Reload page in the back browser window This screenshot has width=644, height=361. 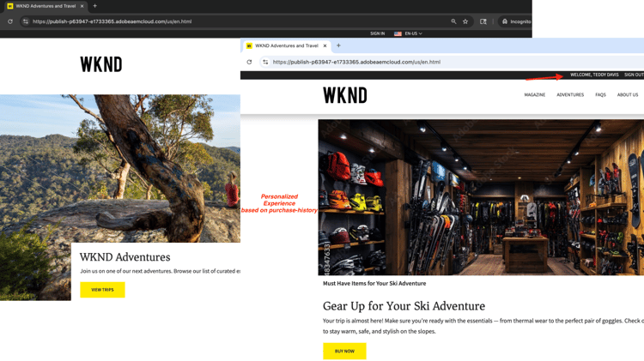[9, 21]
